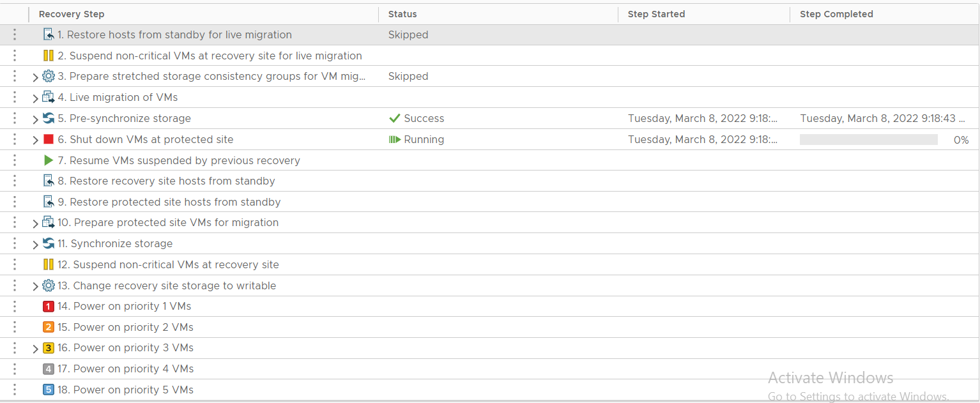Click the gear icon on step 3
The image size is (980, 403).
pos(49,76)
